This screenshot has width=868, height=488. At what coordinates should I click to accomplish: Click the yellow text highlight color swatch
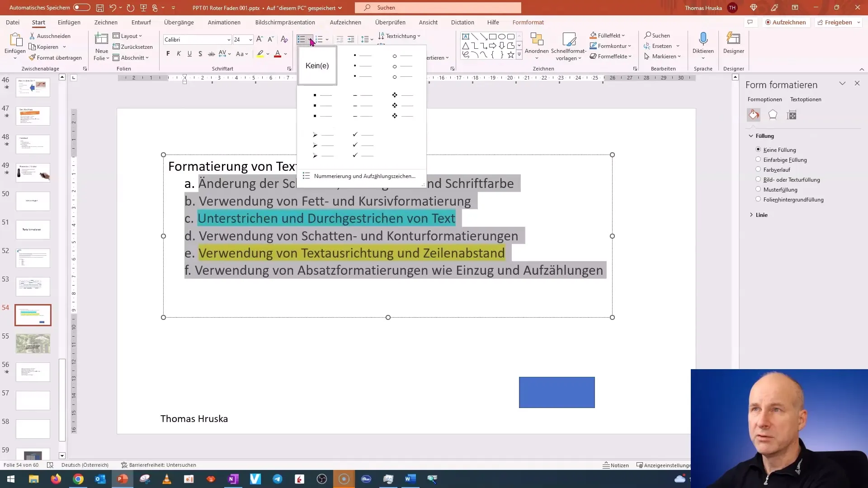(x=260, y=54)
